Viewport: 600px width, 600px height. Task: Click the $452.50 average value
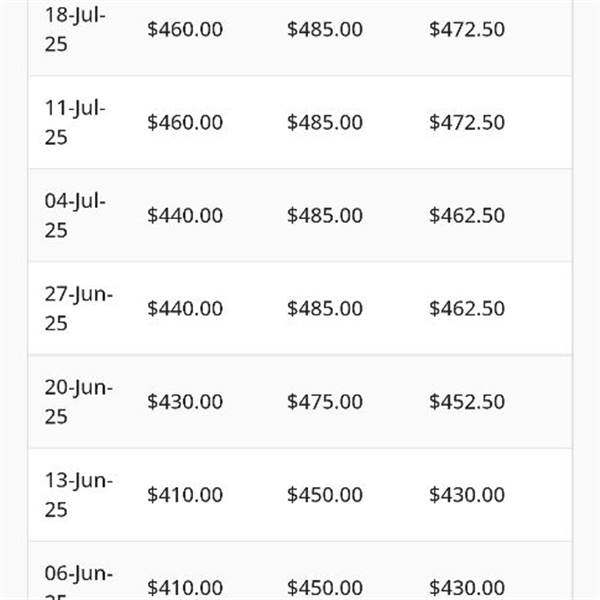(467, 402)
